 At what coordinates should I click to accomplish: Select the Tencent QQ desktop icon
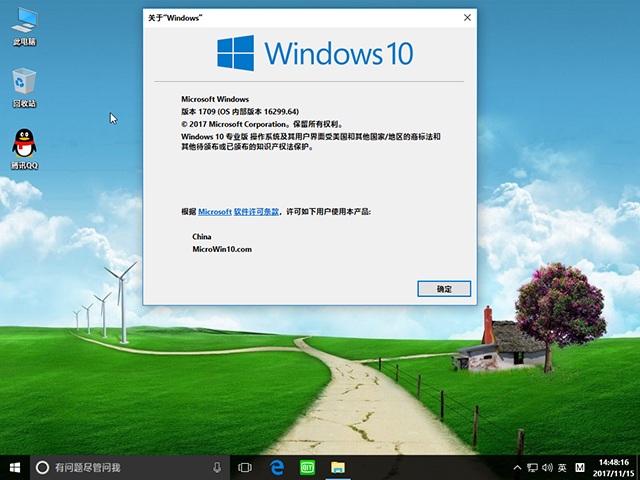point(24,149)
